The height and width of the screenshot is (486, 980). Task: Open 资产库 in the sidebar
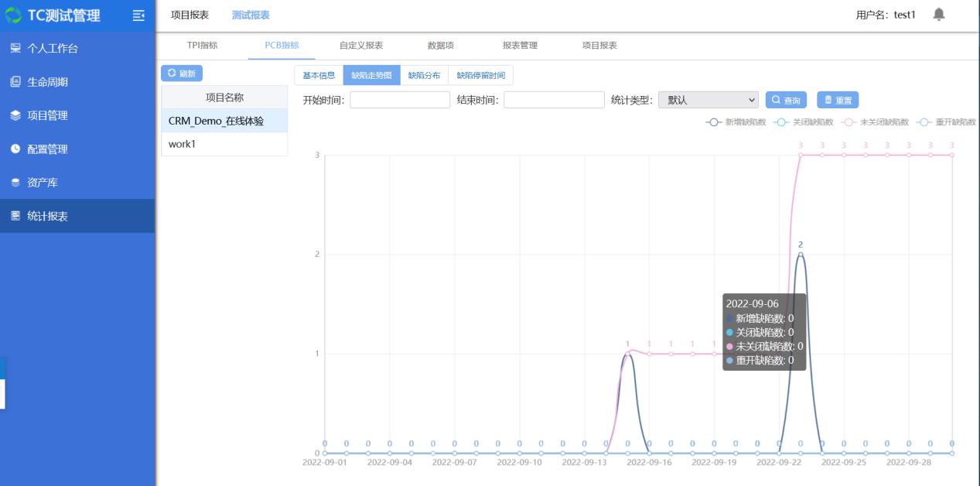pos(42,183)
